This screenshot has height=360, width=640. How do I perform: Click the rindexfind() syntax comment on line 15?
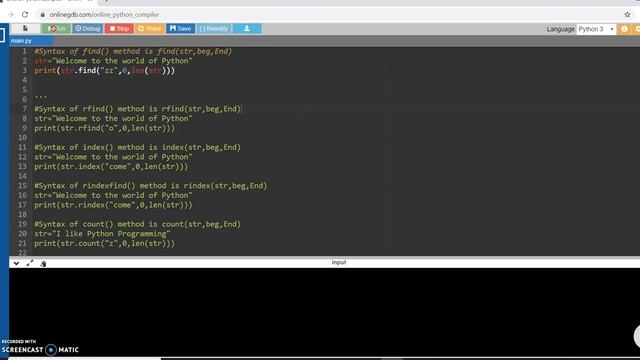(x=151, y=186)
